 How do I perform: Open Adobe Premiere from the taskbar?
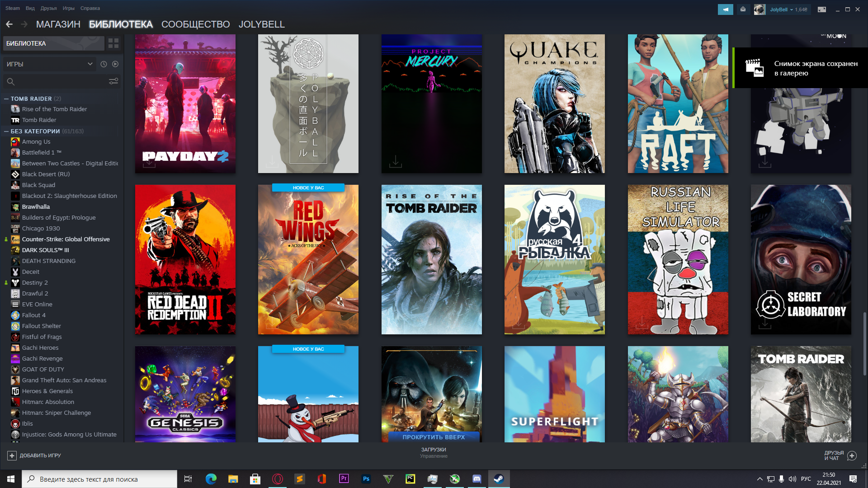pos(344,479)
